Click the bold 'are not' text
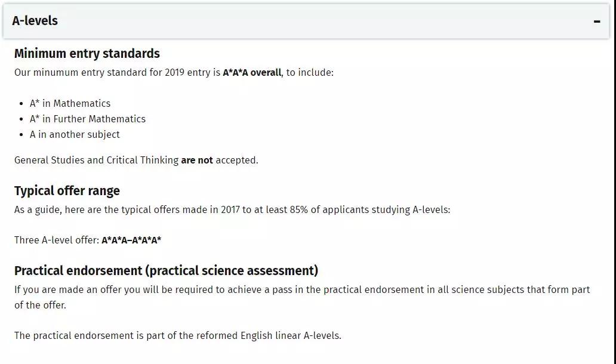This screenshot has width=616, height=364. tap(197, 160)
